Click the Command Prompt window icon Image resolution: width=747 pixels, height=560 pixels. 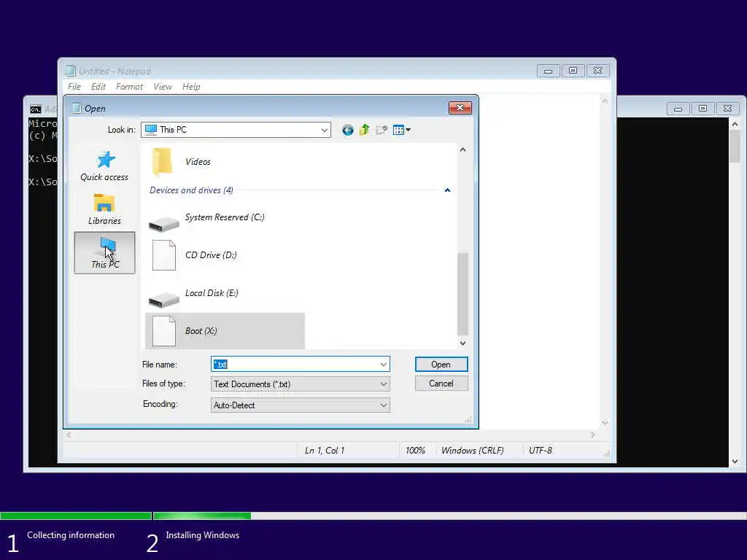click(x=35, y=109)
